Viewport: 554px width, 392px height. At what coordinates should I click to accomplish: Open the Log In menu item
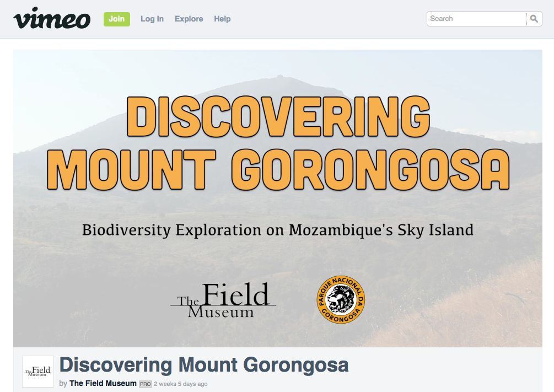(152, 19)
